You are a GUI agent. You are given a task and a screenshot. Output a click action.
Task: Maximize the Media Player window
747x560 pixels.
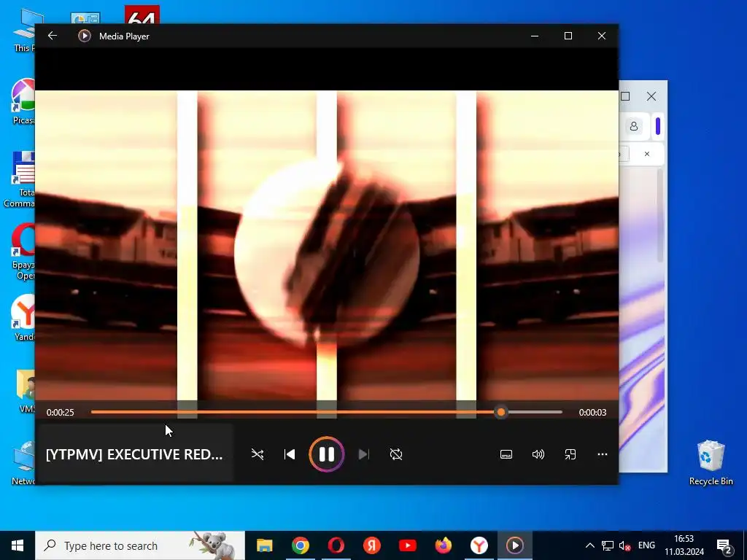568,36
